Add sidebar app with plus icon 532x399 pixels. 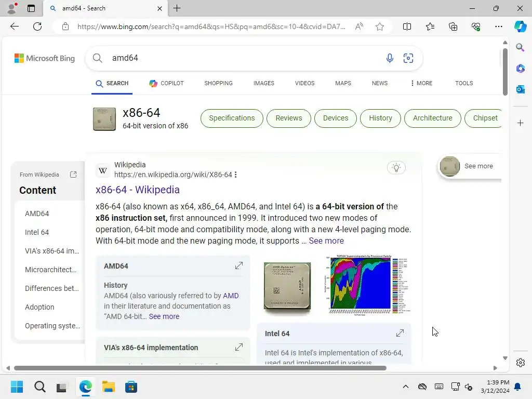[x=520, y=123]
